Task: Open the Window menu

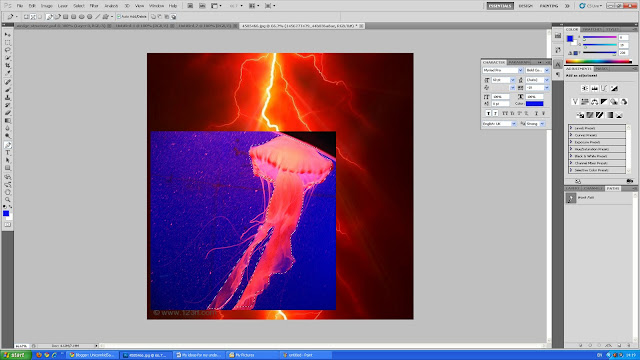Action: click(156, 6)
